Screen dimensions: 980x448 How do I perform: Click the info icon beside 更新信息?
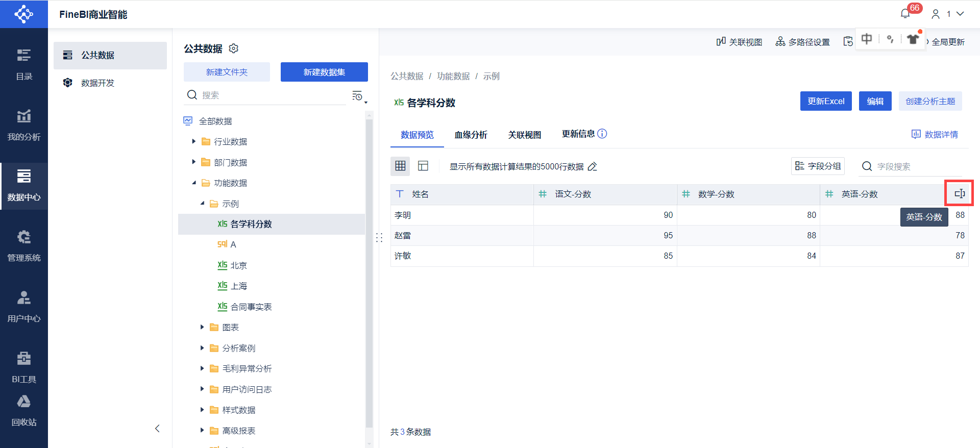point(602,134)
